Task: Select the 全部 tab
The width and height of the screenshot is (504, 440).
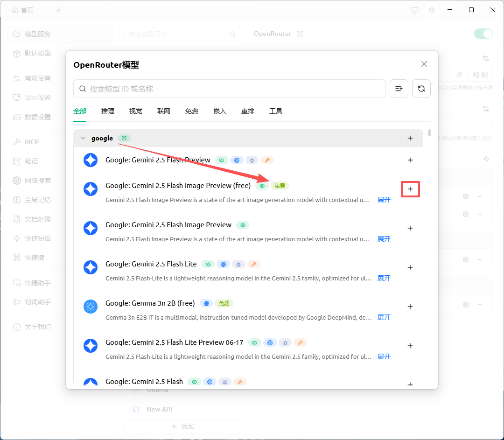Action: click(80, 111)
